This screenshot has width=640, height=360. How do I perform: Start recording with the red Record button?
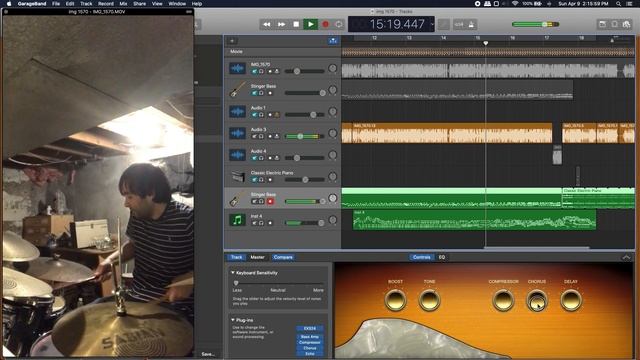[x=325, y=24]
